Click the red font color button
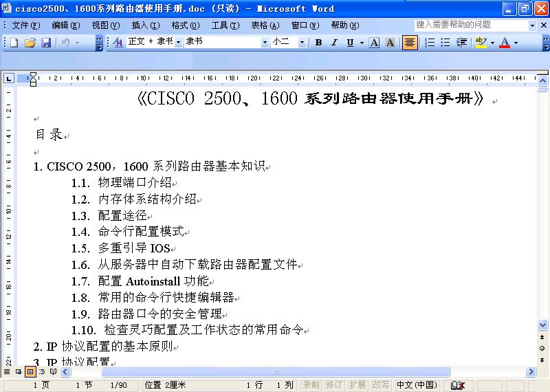 point(505,43)
